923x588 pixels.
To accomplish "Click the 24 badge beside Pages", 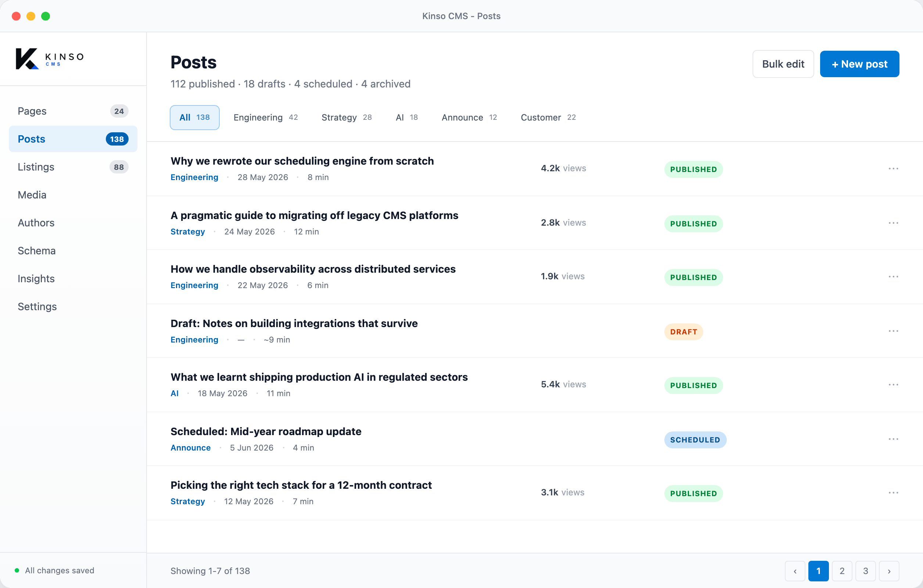I will 119,111.
